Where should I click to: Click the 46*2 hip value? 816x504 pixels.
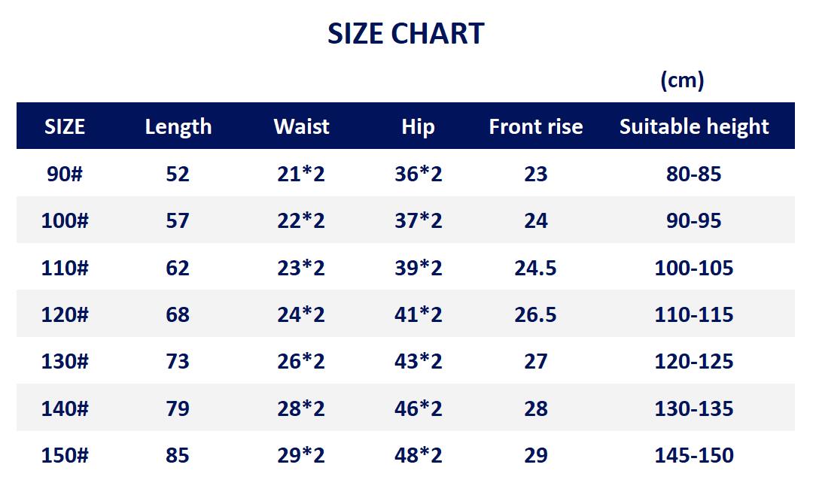418,408
